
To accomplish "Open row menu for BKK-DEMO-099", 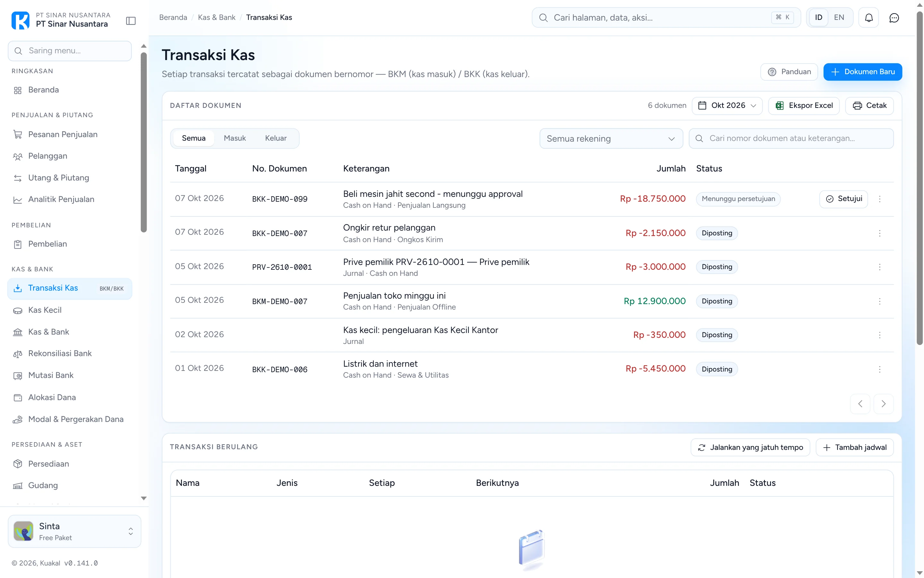I will [x=880, y=199].
